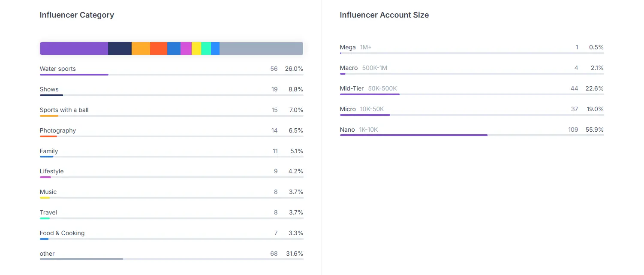Select the Mega 1M+ account size row
The width and height of the screenshot is (644, 275).
[472, 49]
